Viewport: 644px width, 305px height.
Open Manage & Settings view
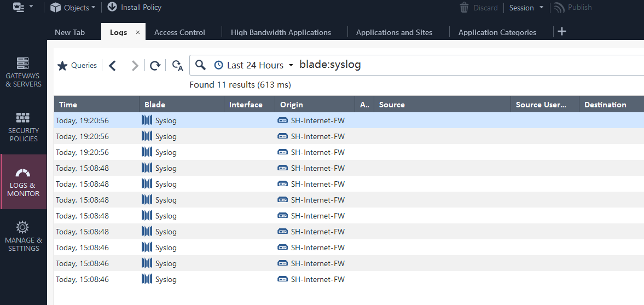[x=24, y=237]
